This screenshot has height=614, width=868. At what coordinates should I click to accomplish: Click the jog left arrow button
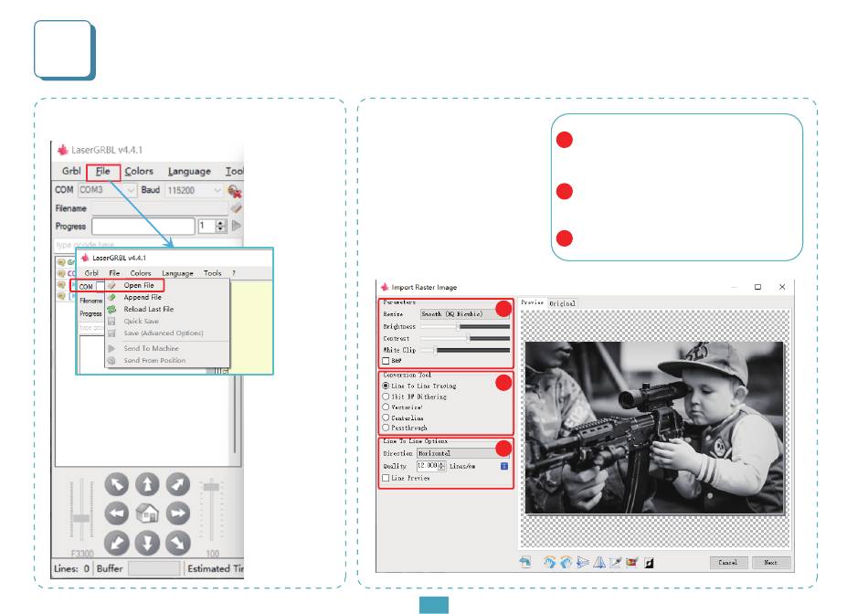(x=117, y=513)
